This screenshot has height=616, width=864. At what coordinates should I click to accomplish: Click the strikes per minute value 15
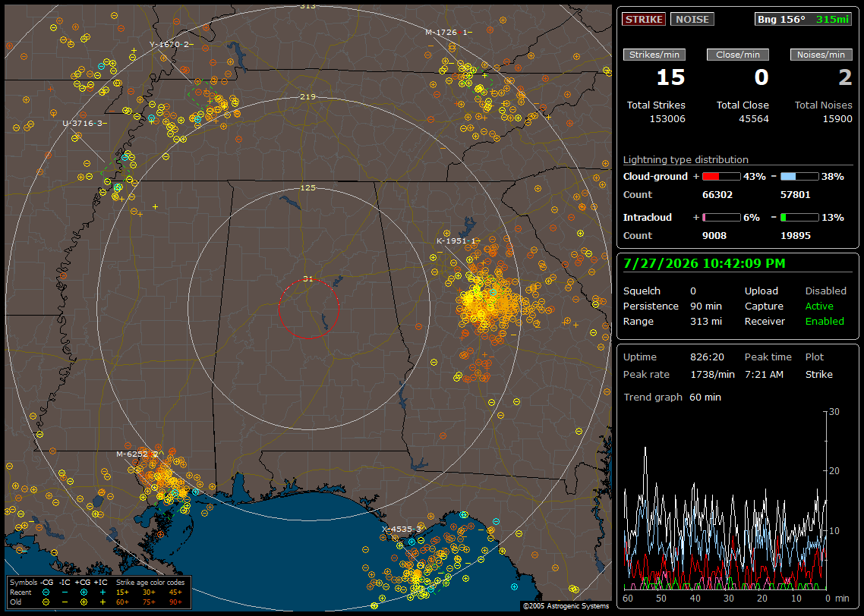tap(670, 77)
